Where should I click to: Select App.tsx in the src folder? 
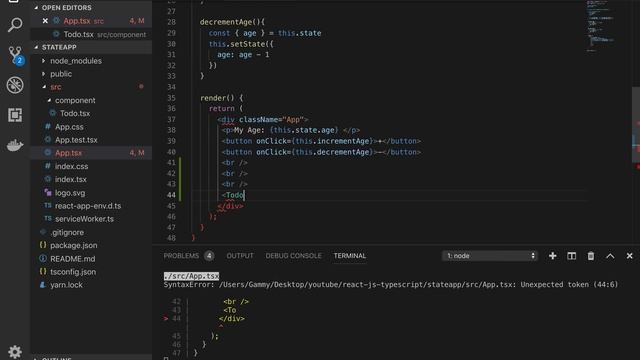click(91, 153)
